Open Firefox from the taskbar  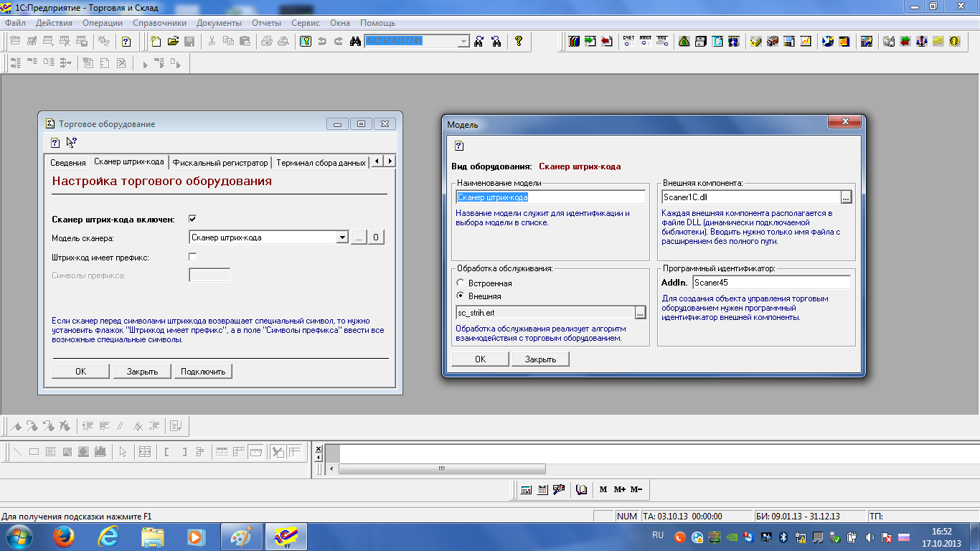click(64, 536)
